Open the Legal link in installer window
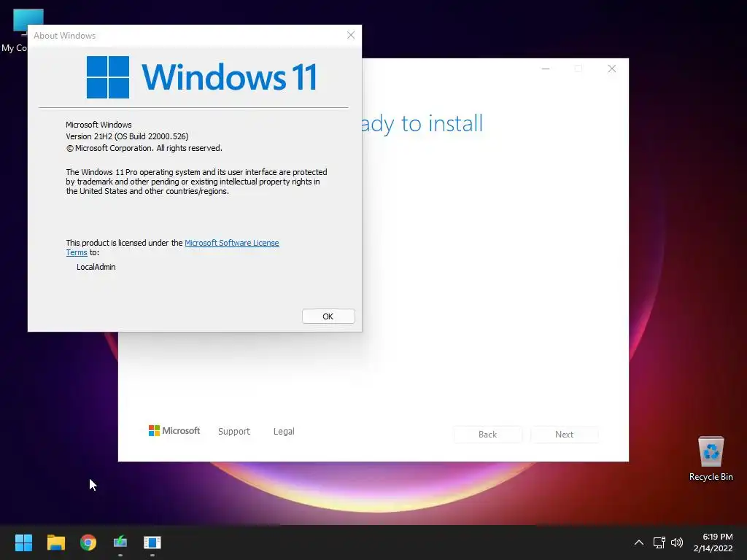Viewport: 747px width, 560px height. coord(284,432)
